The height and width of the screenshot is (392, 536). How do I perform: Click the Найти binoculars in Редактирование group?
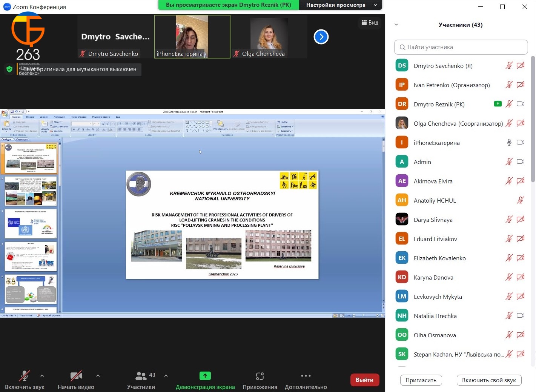coord(278,122)
